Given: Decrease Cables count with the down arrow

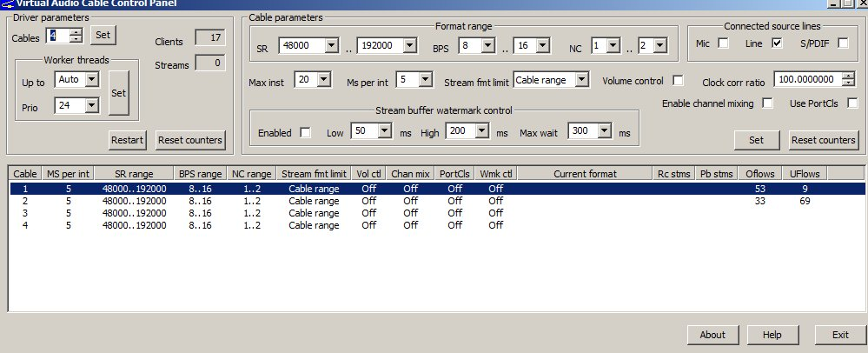Looking at the screenshot, I should (76, 39).
